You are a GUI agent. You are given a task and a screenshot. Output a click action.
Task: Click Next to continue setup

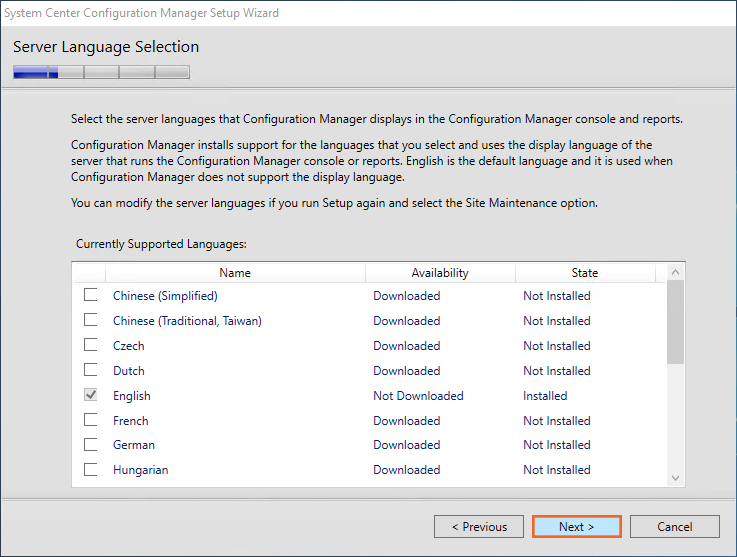[x=576, y=527]
